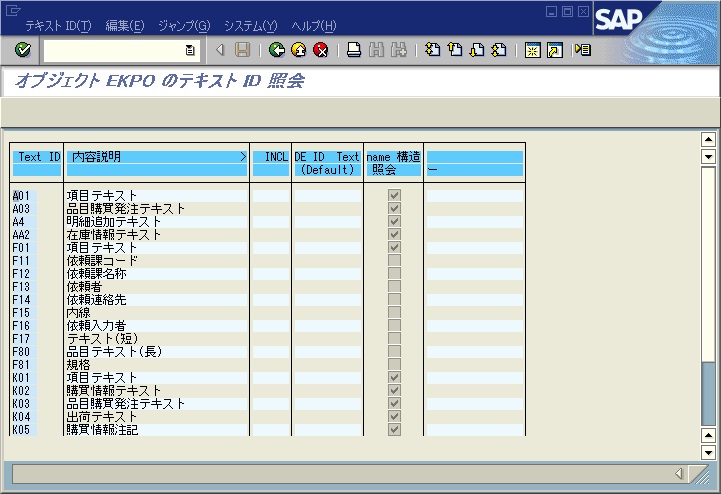Click the red Cancel icon
This screenshot has width=721, height=494.
point(320,49)
